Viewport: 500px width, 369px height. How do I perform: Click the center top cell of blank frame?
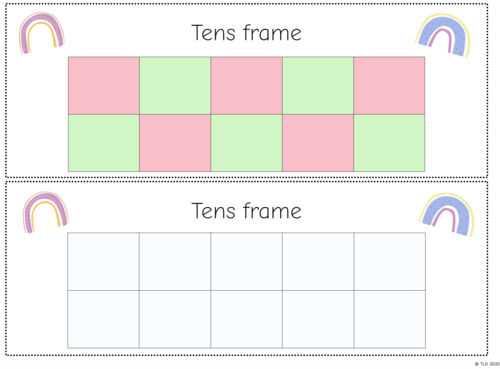(246, 261)
